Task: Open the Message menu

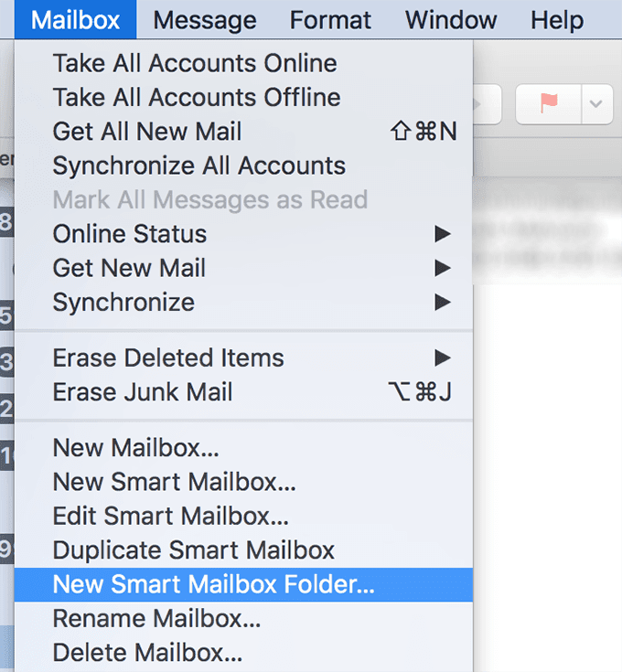Action: pyautogui.click(x=205, y=20)
